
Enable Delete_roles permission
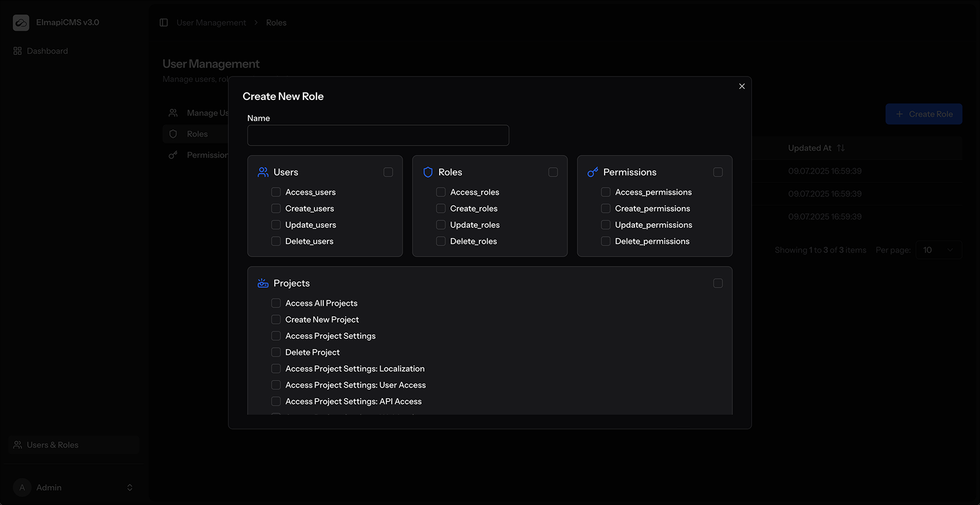pos(441,241)
